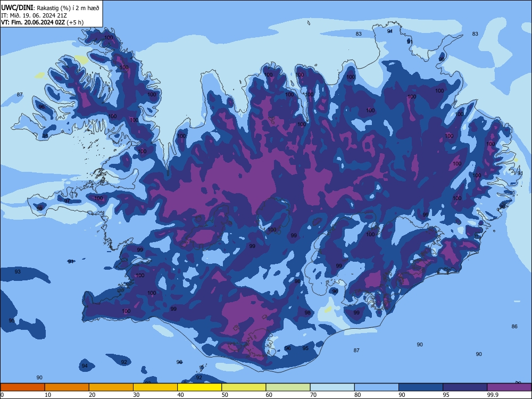532x399 pixels.
Task: Select the magenta-purple above-99.9 legend swatch
Action: point(509,387)
